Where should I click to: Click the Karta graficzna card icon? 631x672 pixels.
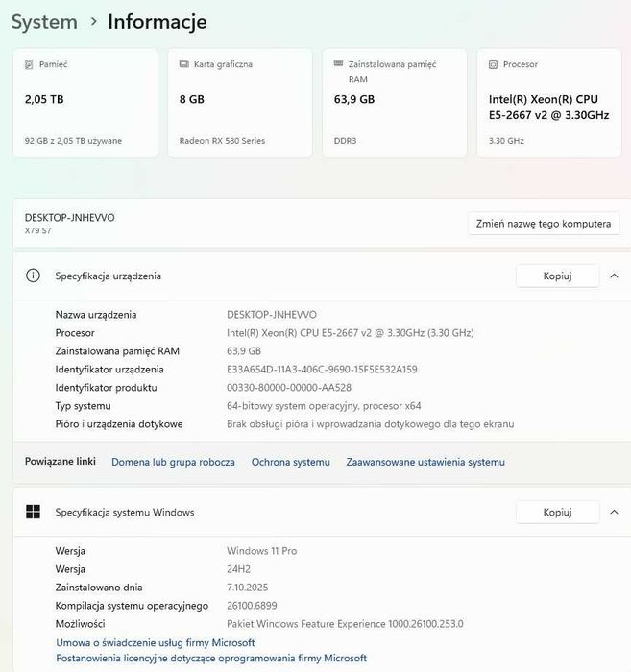[x=183, y=64]
